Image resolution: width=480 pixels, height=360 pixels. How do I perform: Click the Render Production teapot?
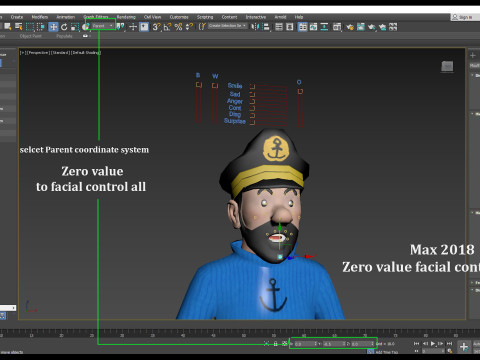(372, 27)
